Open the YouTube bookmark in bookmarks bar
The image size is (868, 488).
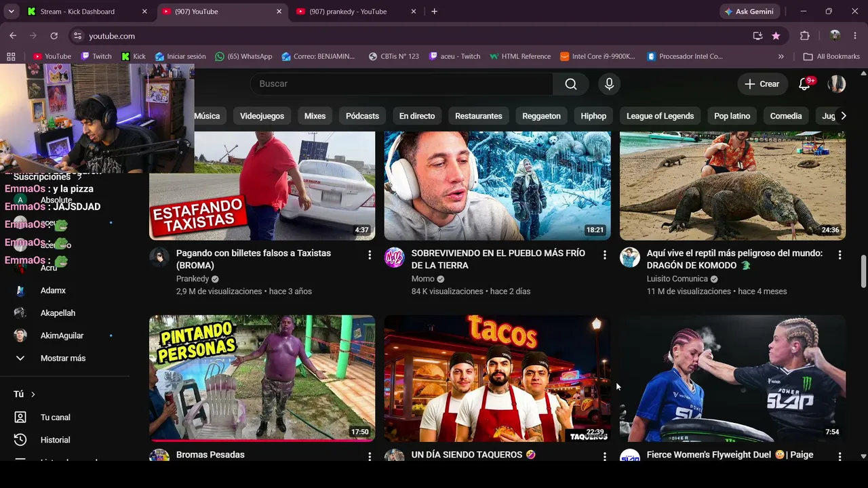[52, 56]
